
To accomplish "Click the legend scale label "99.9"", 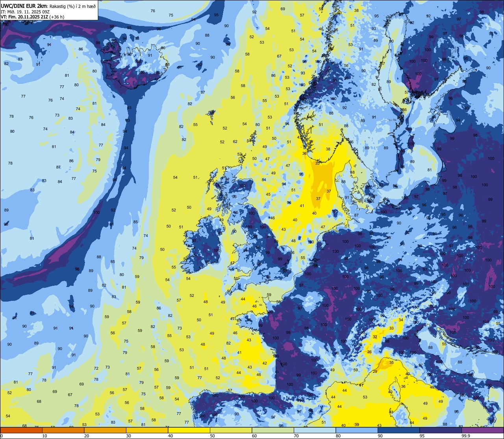I will 466,436.
